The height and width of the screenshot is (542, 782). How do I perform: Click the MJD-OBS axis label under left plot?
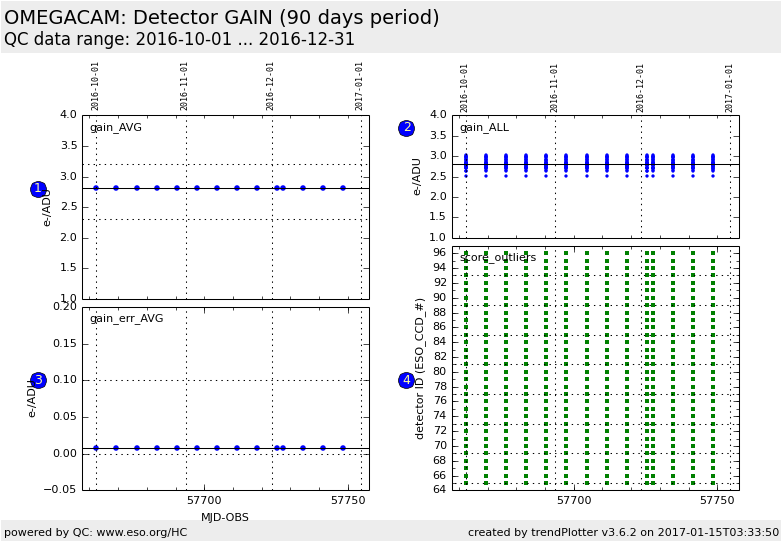click(x=225, y=517)
